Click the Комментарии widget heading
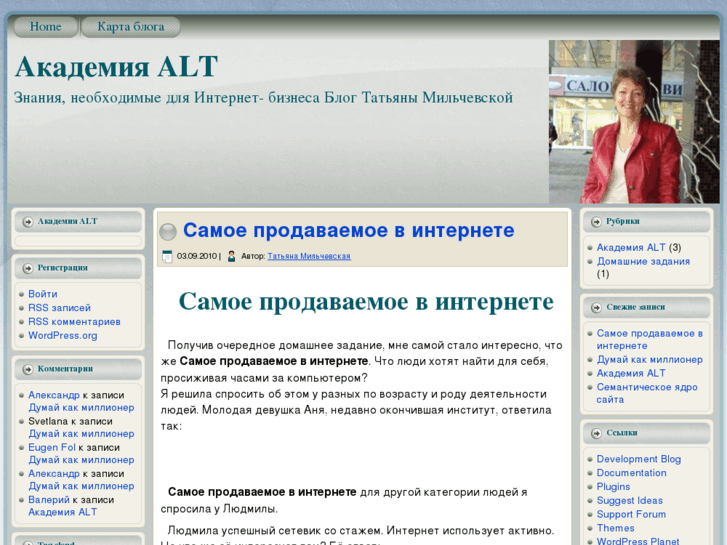This screenshot has width=727, height=545. pyautogui.click(x=65, y=369)
